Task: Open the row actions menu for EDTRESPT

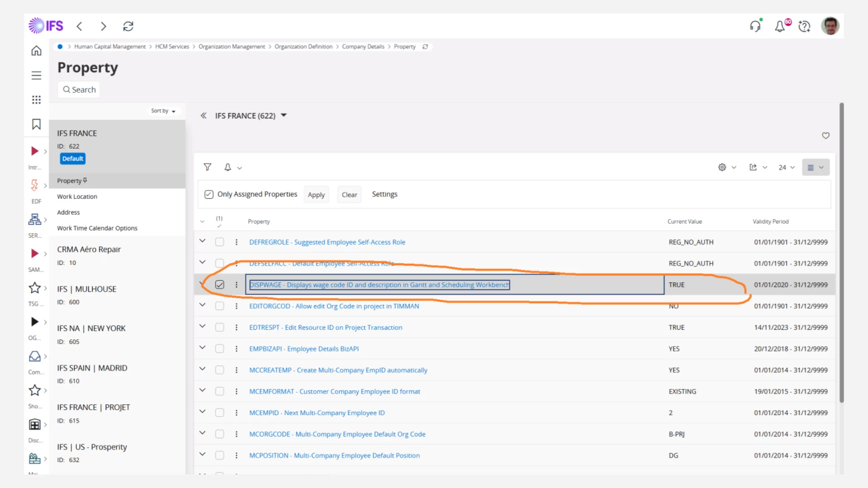Action: 236,327
